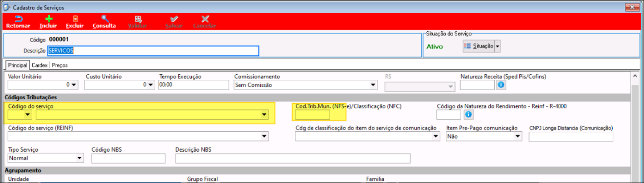Expand the Situação button dropdown arrow

(x=498, y=46)
